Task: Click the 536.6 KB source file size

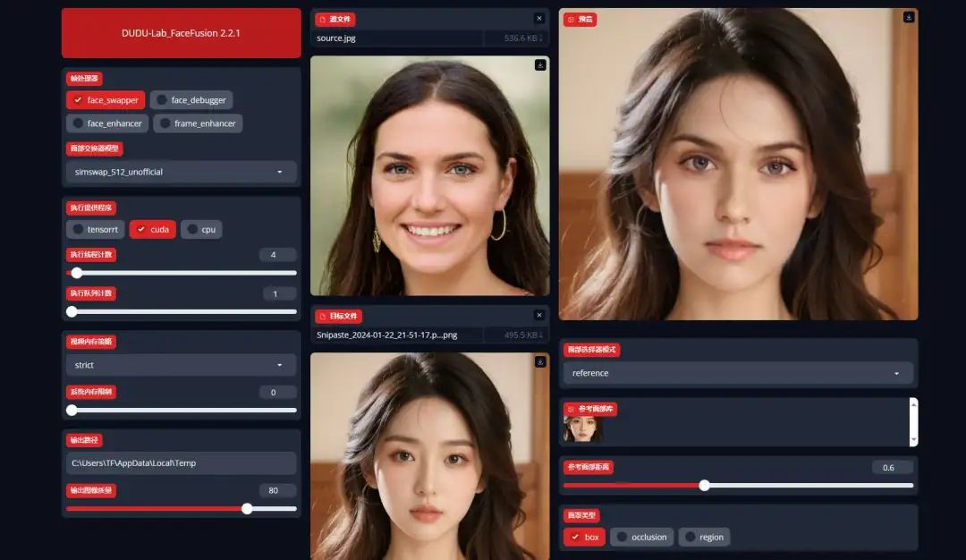Action: click(x=522, y=38)
